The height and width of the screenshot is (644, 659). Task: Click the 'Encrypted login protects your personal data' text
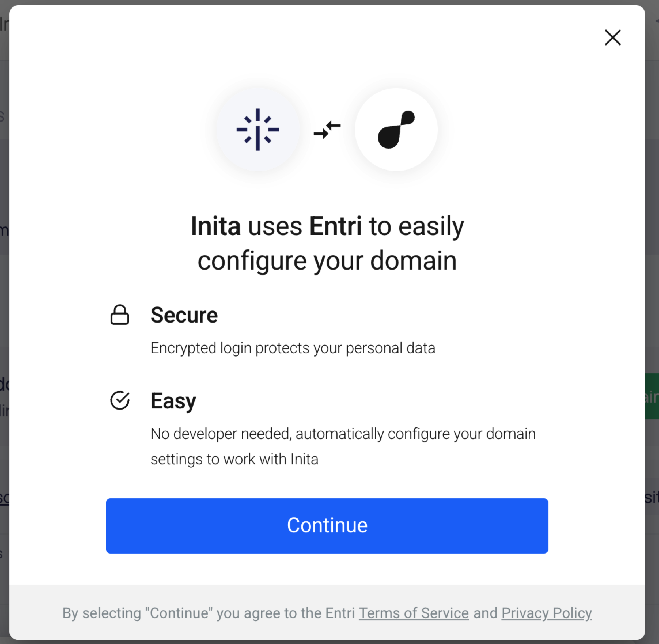293,348
